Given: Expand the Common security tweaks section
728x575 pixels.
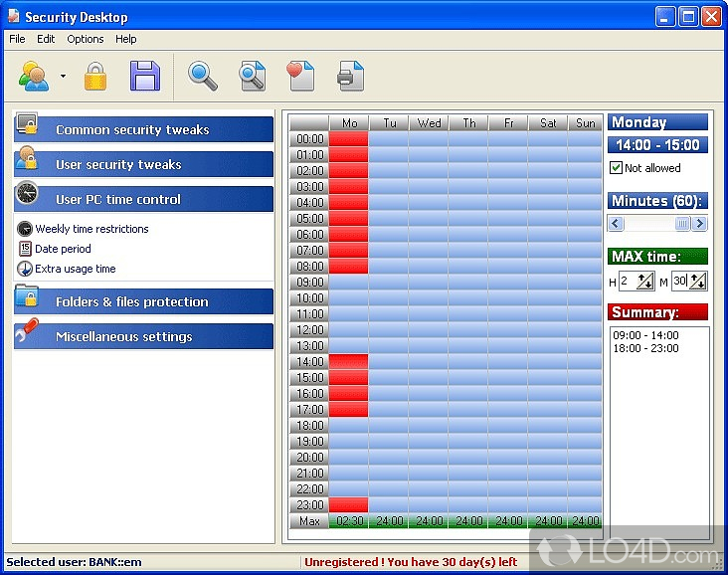Looking at the screenshot, I should coord(143,129).
